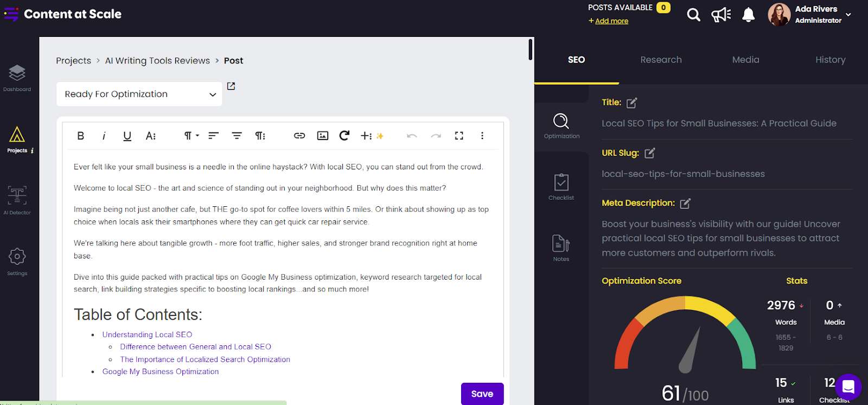Click the post title text in SEO panel
The image size is (868, 405).
click(x=719, y=123)
